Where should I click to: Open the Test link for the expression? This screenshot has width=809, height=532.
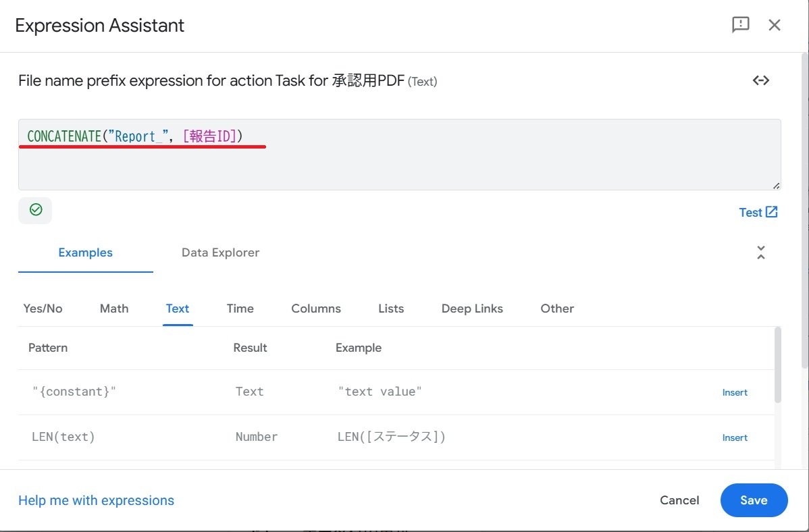[758, 212]
